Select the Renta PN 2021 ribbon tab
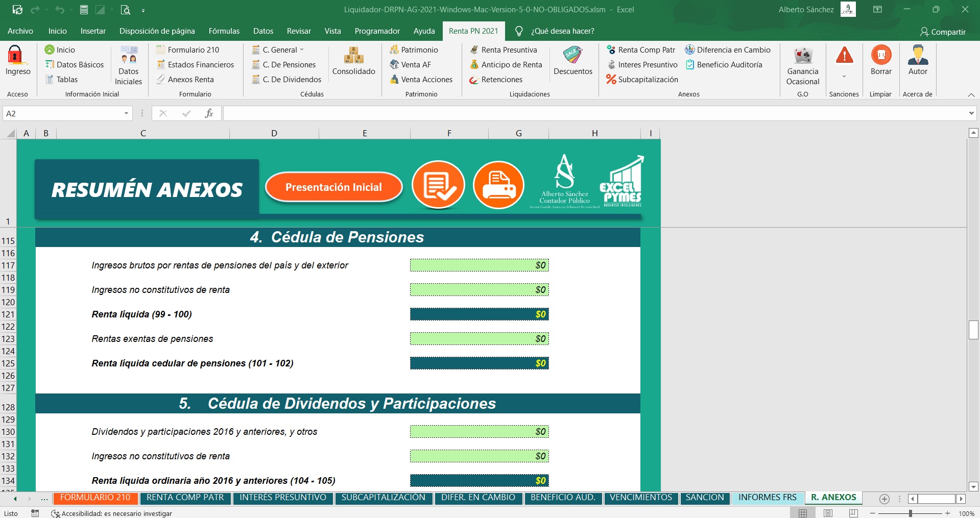Image resolution: width=980 pixels, height=518 pixels. pos(473,31)
